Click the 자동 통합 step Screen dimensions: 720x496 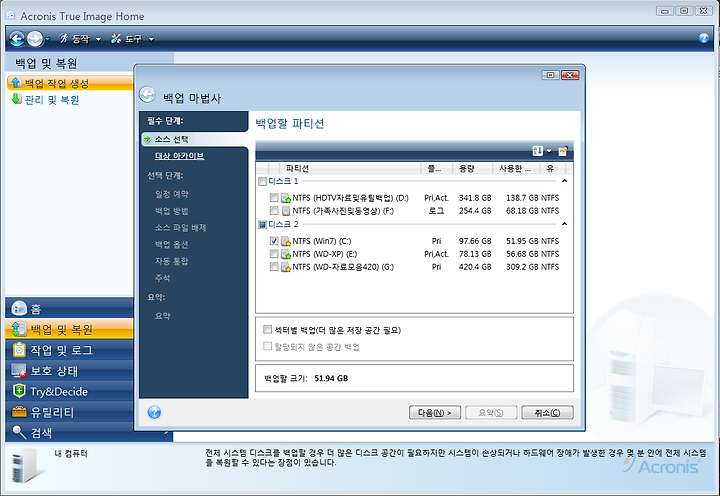click(172, 261)
